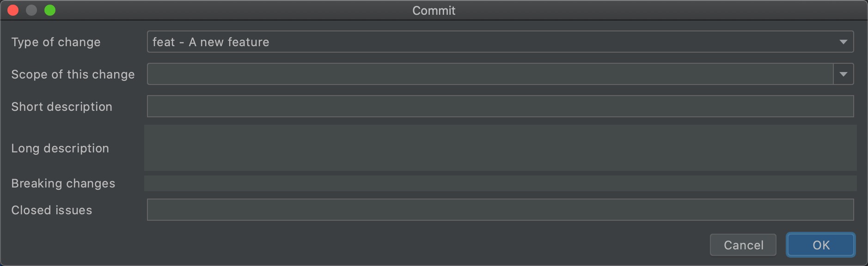The width and height of the screenshot is (868, 266).
Task: Click the 'Breaking changes' label
Action: [63, 183]
